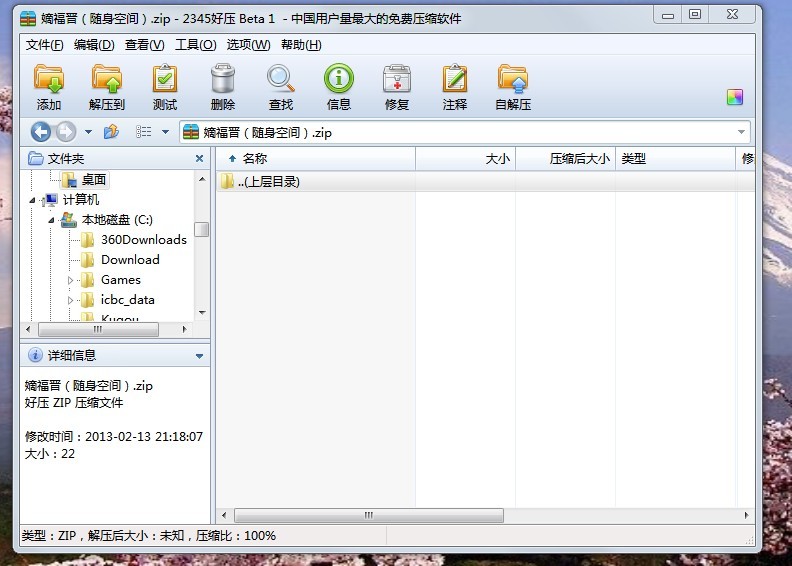This screenshot has width=792, height=566.
Task: Click the status bar text 类型：ZIP
Action: click(x=50, y=536)
